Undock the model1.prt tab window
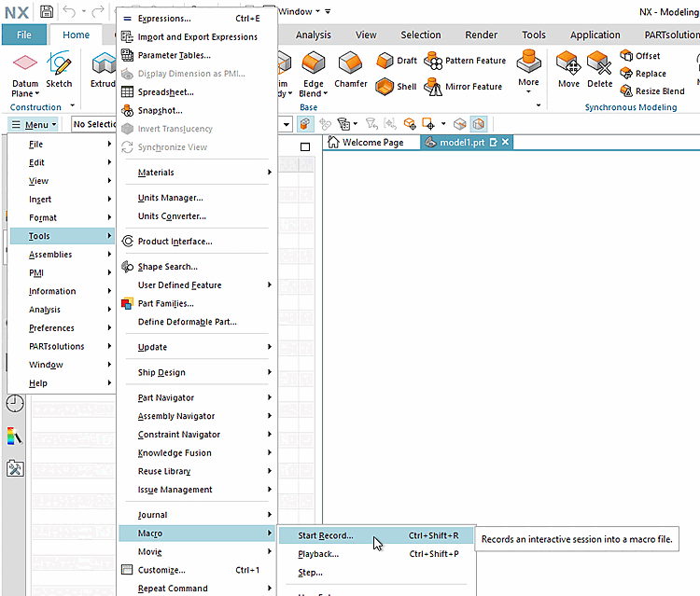Viewport: 700px width, 596px height. pyautogui.click(x=494, y=143)
